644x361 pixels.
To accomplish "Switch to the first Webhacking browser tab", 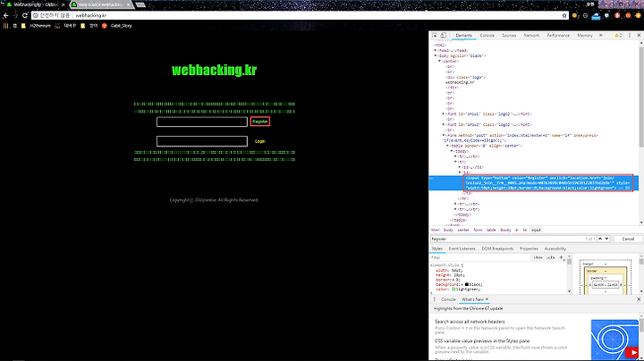I will pyautogui.click(x=35, y=4).
